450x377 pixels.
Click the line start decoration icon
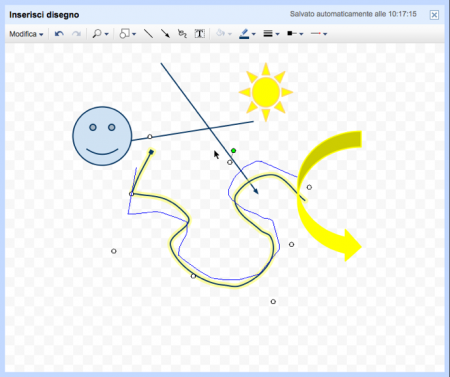[x=292, y=34]
